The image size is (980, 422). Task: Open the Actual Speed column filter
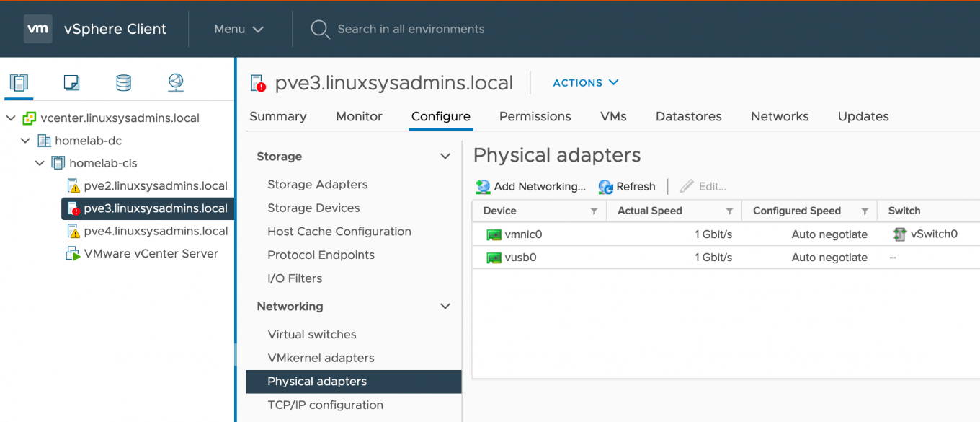(729, 211)
